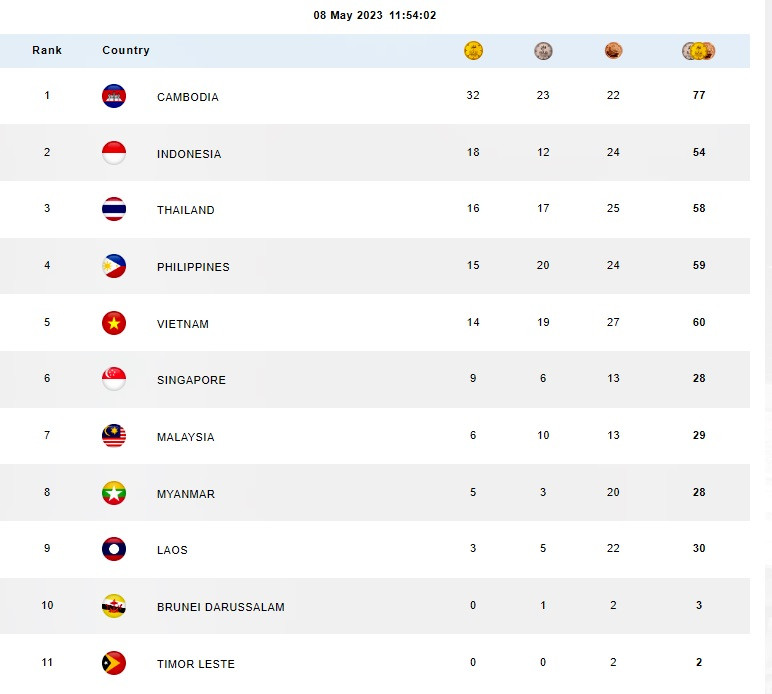Click the Timor Leste flag icon

tap(114, 663)
